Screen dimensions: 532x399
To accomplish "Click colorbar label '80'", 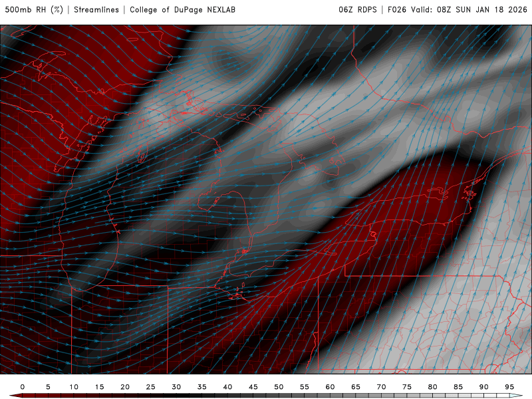I will pos(433,387).
